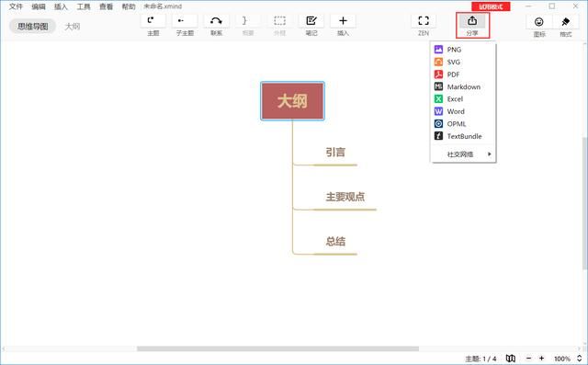
Task: Expand the 社交网络 submenu arrow
Action: [490, 154]
